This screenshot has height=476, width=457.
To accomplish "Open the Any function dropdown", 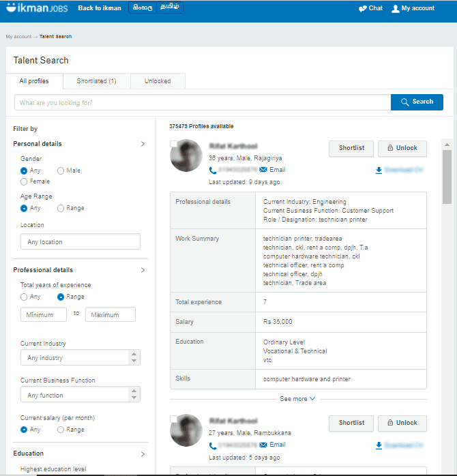I will (80, 395).
